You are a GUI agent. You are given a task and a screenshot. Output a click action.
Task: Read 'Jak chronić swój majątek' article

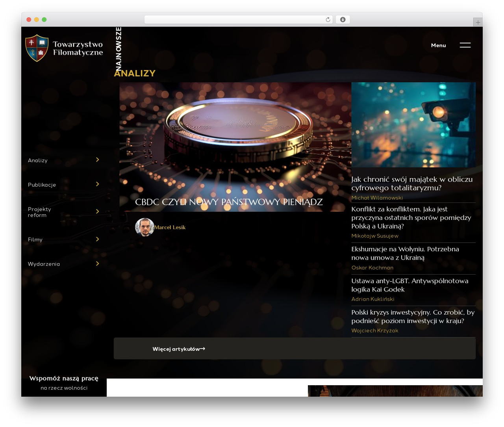412,184
